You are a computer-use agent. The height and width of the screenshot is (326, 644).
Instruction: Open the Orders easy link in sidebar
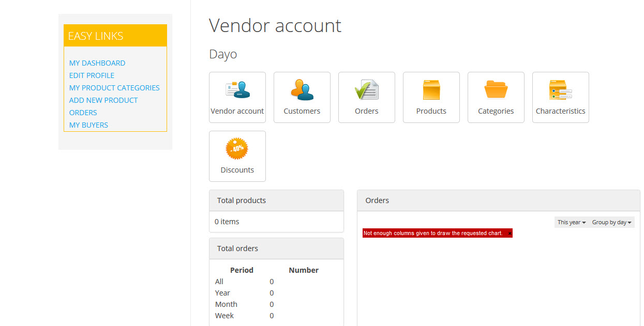point(83,113)
